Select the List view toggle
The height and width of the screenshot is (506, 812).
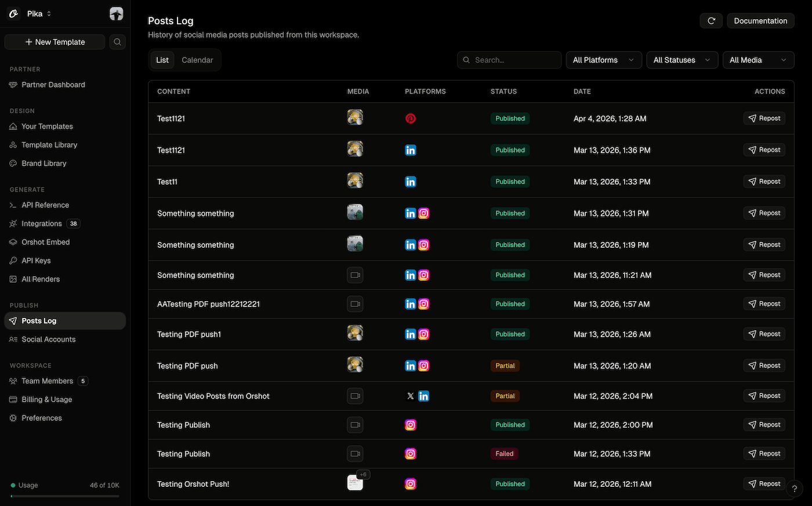pyautogui.click(x=162, y=60)
